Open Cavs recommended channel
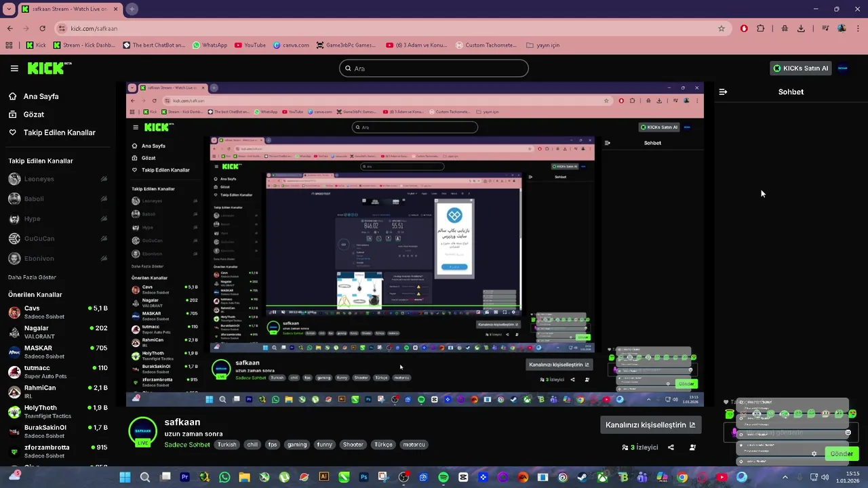Screen dimensions: 868x488 58,312
